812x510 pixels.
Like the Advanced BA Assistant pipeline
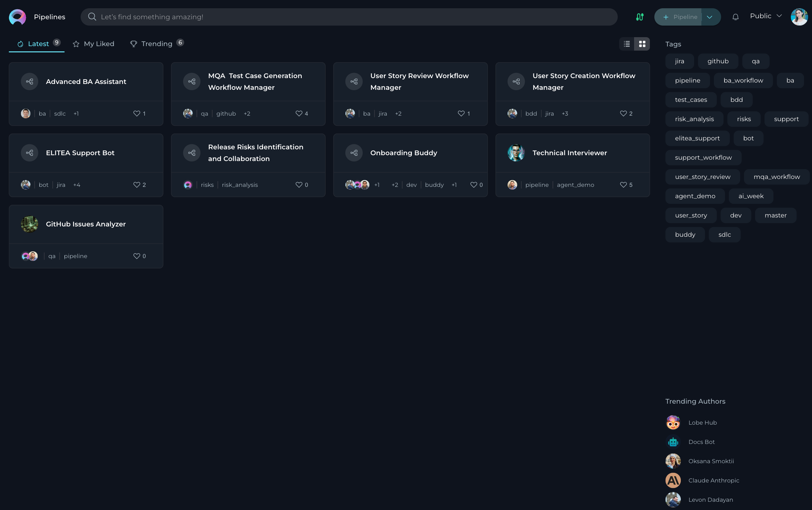point(137,114)
